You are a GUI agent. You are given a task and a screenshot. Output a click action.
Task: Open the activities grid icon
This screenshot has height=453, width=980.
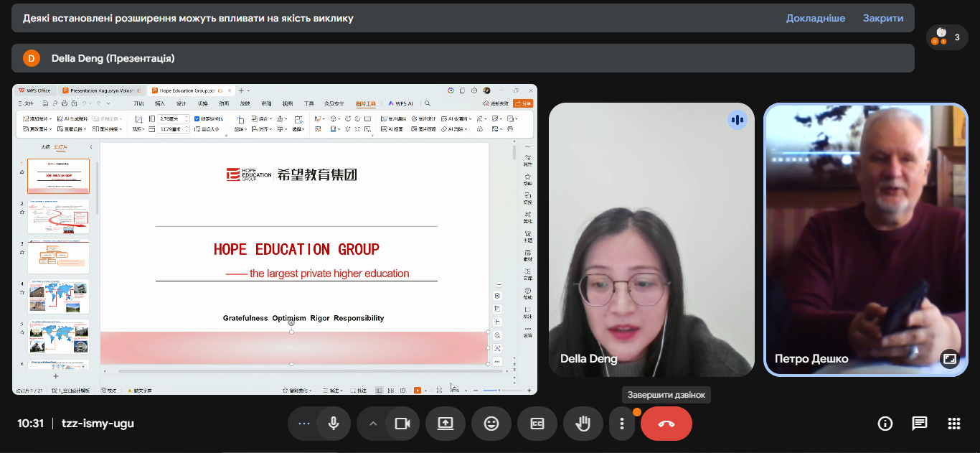tap(953, 424)
